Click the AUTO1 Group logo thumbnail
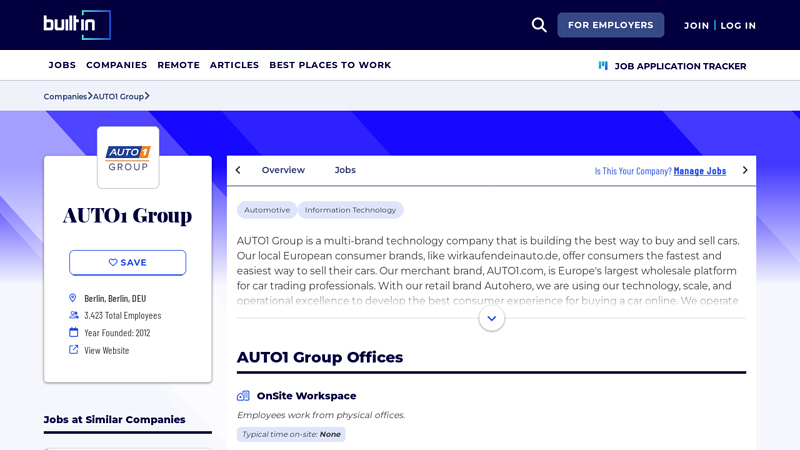Viewport: 800px width, 450px height. 128,158
